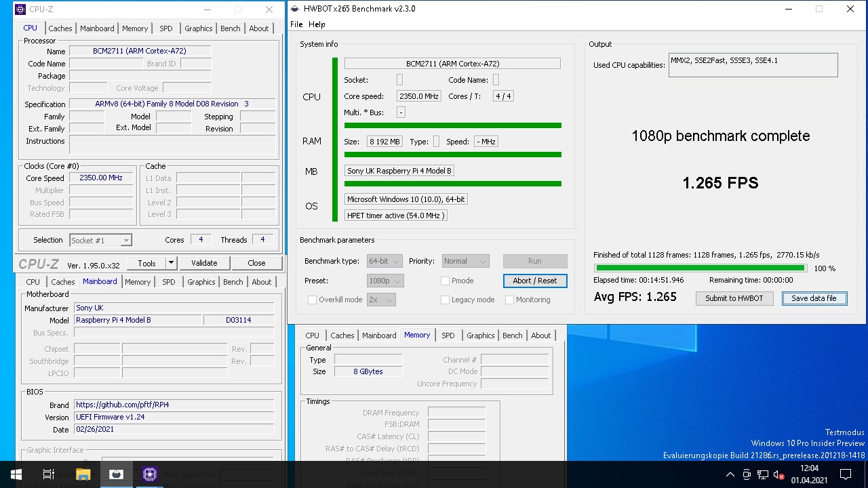
Task: Click the Threads count field in CPU-Z
Action: pyautogui.click(x=262, y=240)
